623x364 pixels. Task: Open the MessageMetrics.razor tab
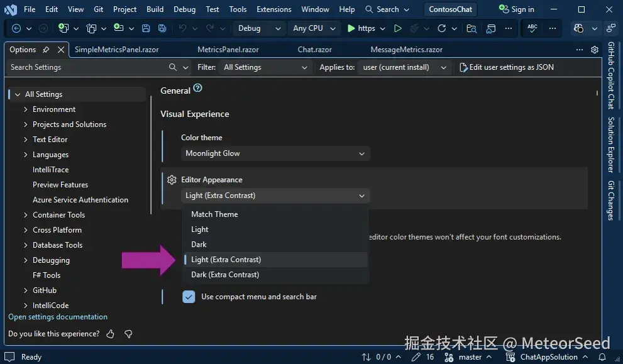[x=407, y=50]
